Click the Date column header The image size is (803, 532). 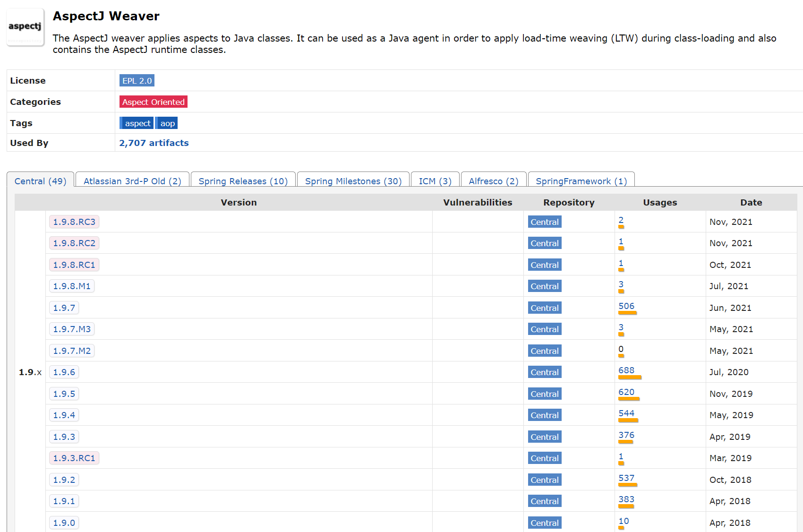click(x=751, y=202)
